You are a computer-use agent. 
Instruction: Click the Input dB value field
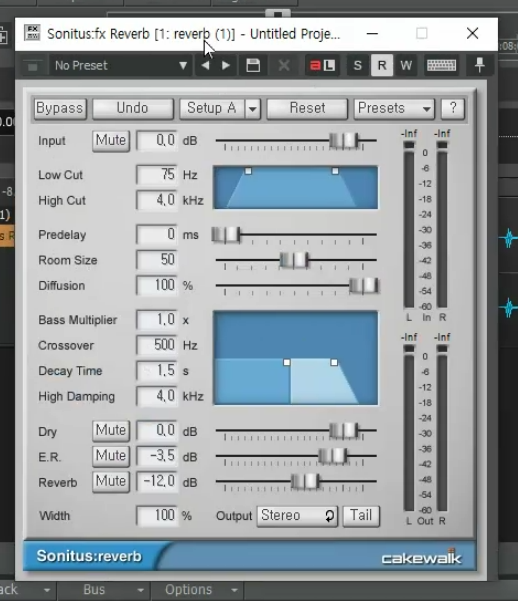pyautogui.click(x=157, y=141)
